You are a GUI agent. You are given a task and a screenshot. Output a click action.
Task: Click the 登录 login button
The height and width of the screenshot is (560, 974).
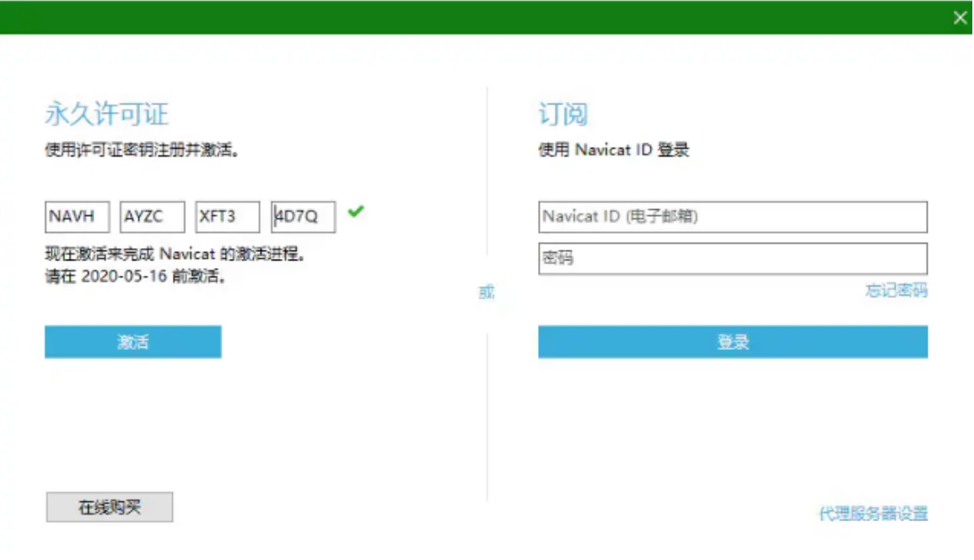(x=733, y=342)
